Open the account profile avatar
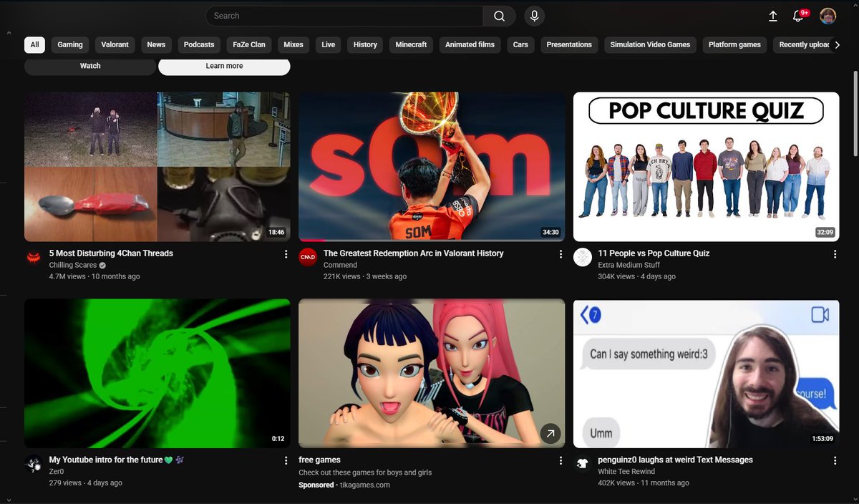859x504 pixels. click(828, 16)
